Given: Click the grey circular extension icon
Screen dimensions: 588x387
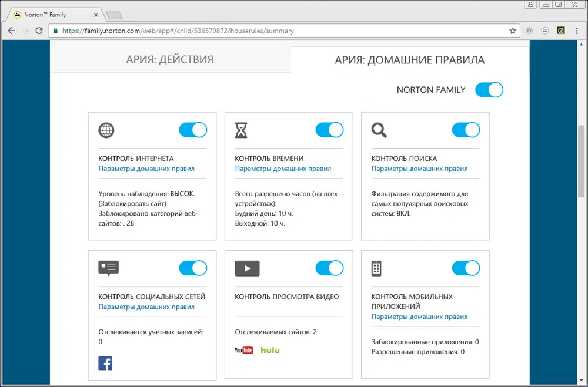Looking at the screenshot, I should [529, 31].
